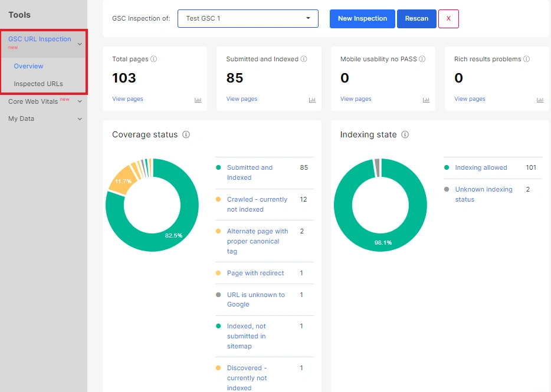This screenshot has width=551, height=392.
Task: Click the X delete inspection button
Action: pos(448,18)
